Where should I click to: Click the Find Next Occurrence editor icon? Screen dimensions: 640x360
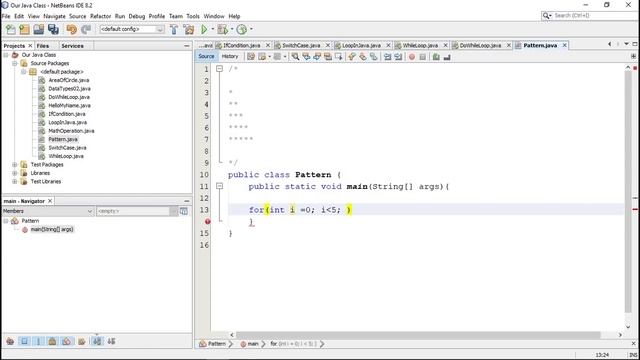click(x=317, y=57)
